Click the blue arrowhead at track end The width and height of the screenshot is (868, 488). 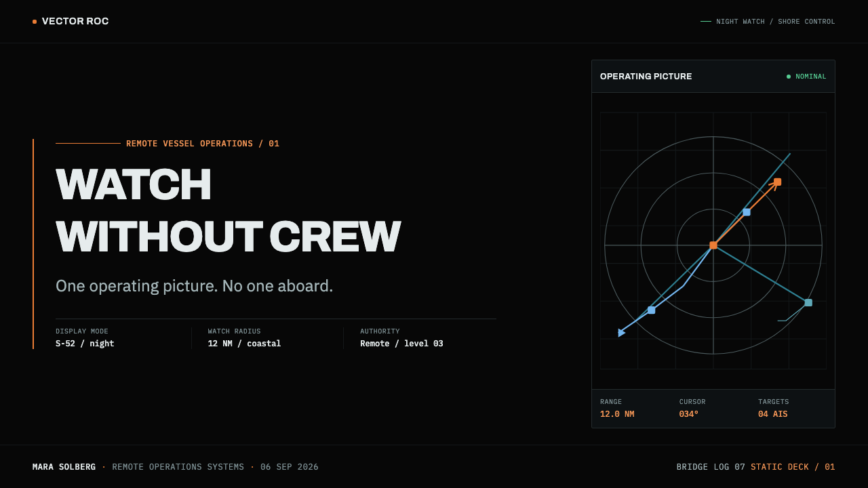point(621,333)
